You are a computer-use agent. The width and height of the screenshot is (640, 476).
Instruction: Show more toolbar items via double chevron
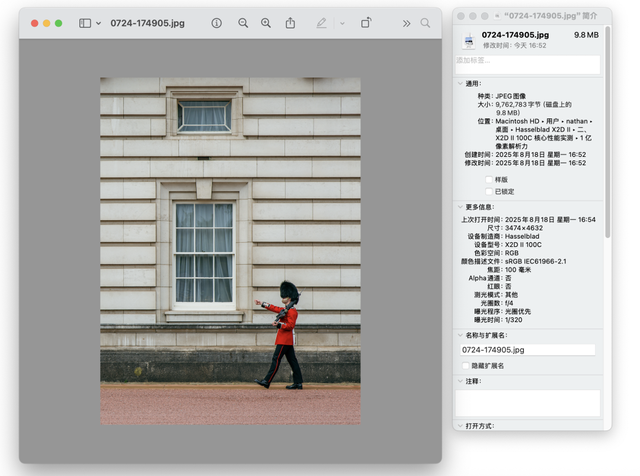tap(406, 24)
